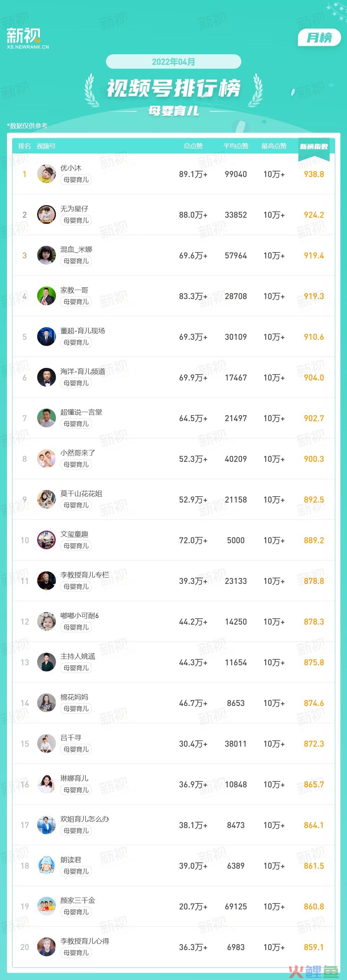This screenshot has height=980, width=347.
Task: Click the 最高点赞 column header
Action: point(274,146)
